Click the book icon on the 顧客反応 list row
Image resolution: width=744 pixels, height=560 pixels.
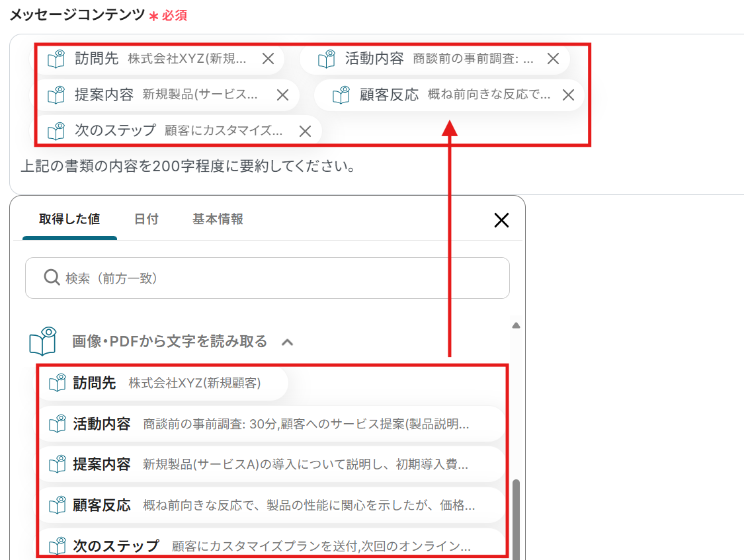[x=58, y=504]
